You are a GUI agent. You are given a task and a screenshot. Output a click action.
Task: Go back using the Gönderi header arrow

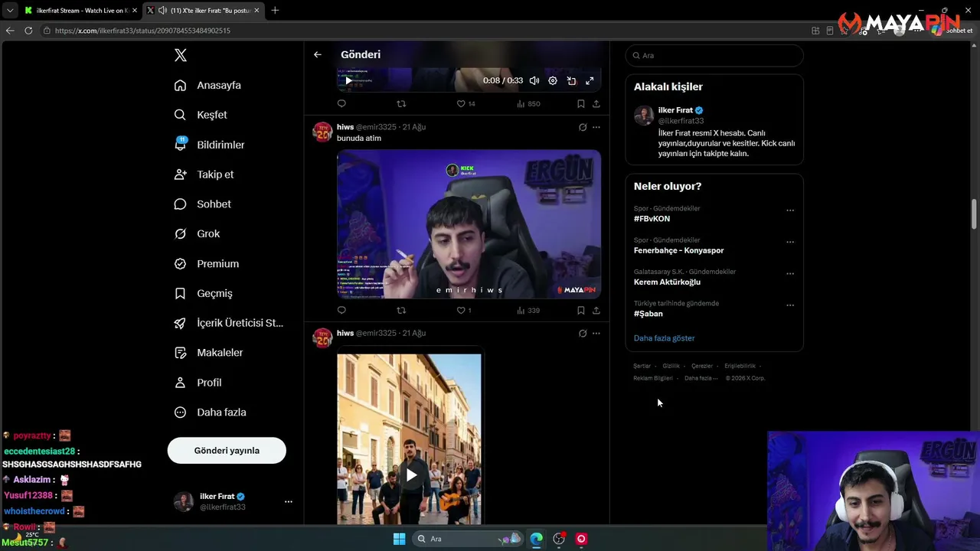317,54
